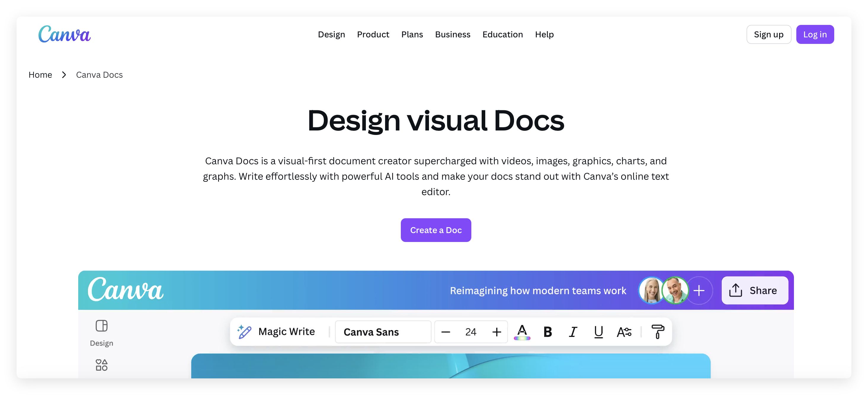This screenshot has width=868, height=395.
Task: Click the plus icon to add collaborator
Action: pos(699,290)
